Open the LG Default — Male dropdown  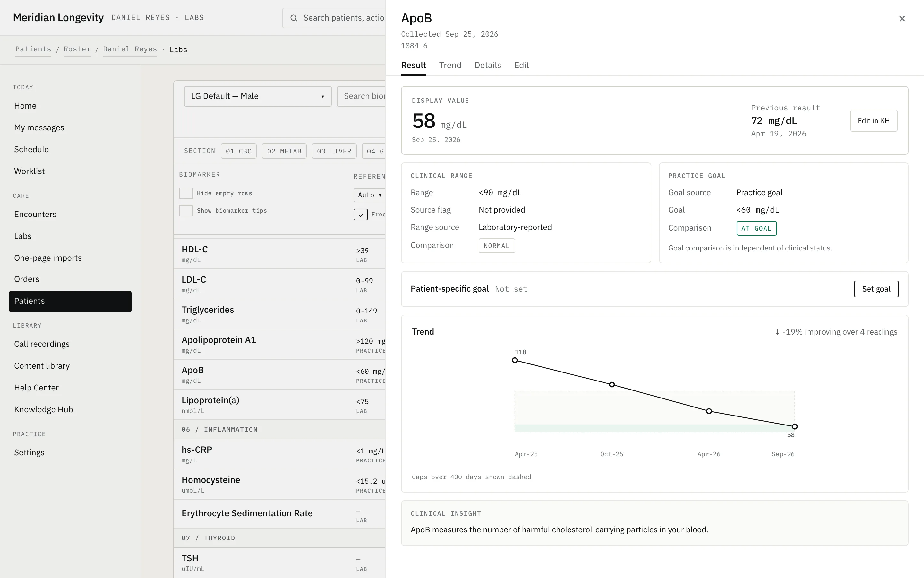pyautogui.click(x=258, y=96)
